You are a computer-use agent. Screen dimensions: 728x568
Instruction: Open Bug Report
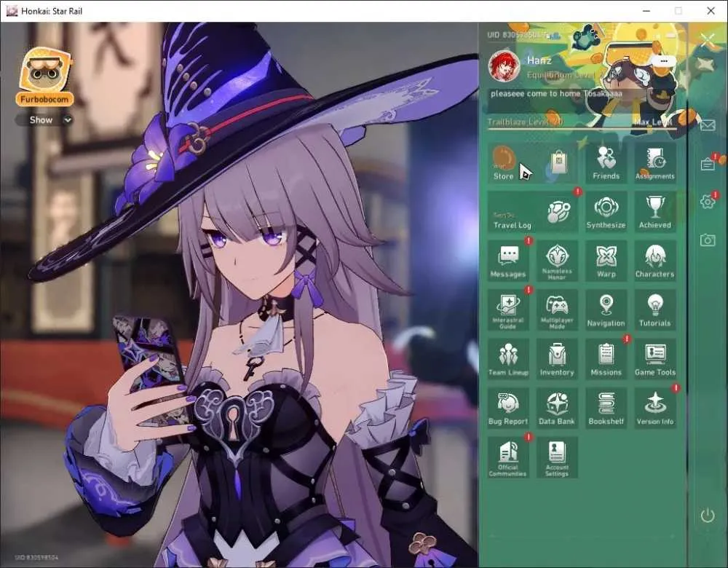(x=508, y=409)
